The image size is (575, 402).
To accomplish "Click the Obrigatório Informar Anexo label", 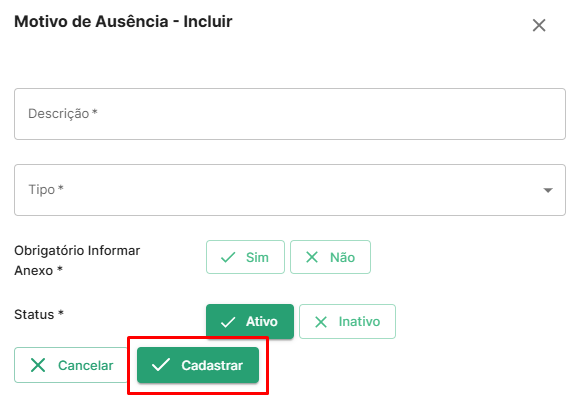I will tap(77, 260).
